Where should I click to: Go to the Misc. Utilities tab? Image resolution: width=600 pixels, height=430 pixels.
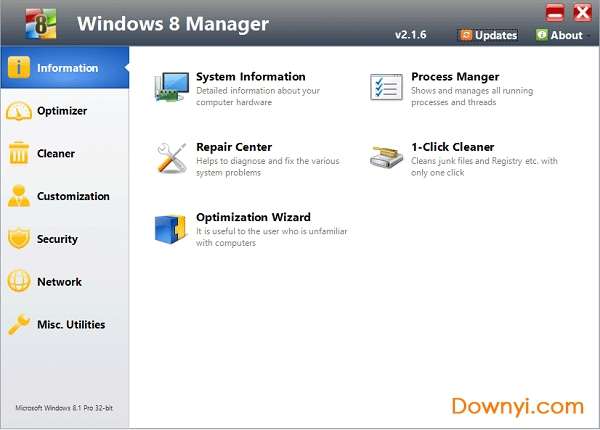tap(65, 324)
